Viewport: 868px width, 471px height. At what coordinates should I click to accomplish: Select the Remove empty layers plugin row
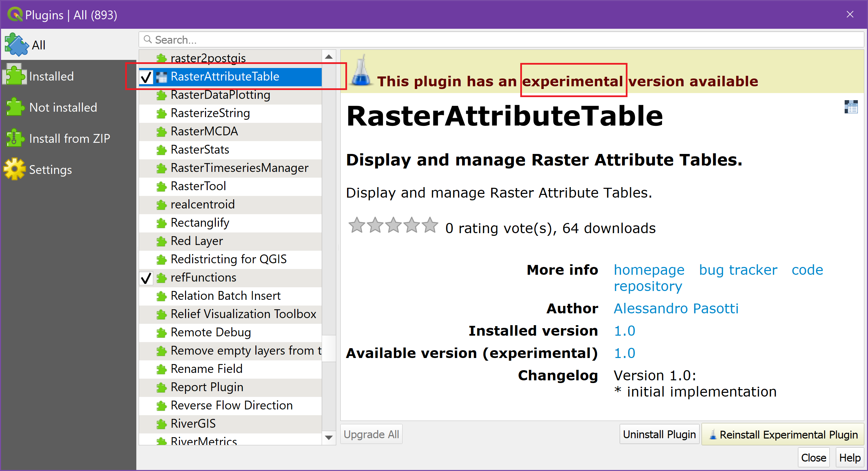(230, 351)
